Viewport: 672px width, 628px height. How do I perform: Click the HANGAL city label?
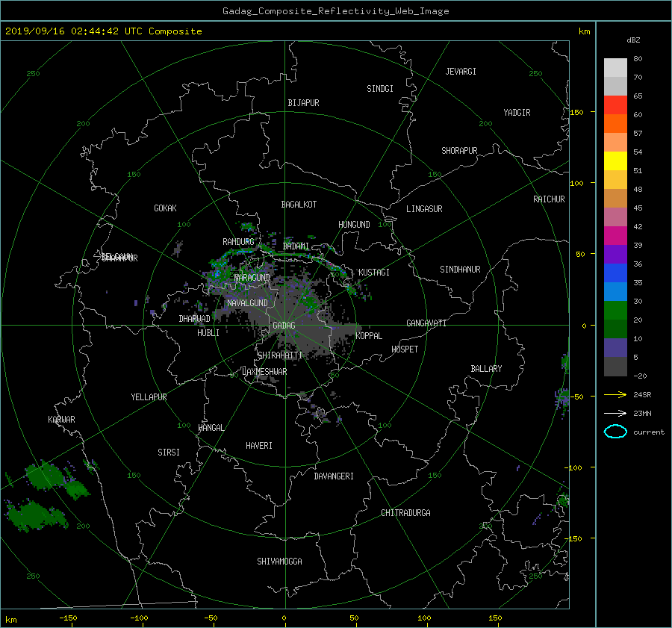point(211,428)
